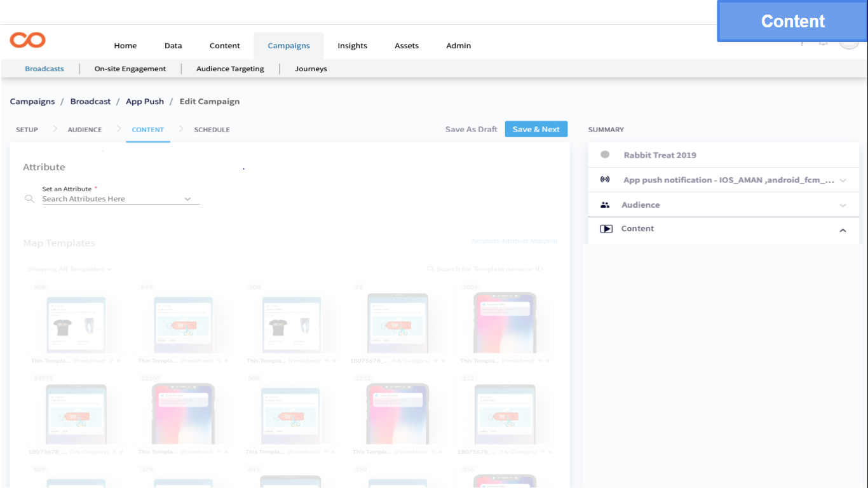This screenshot has height=488, width=868.
Task: Open the Showing All Templates filter
Action: [x=70, y=269]
